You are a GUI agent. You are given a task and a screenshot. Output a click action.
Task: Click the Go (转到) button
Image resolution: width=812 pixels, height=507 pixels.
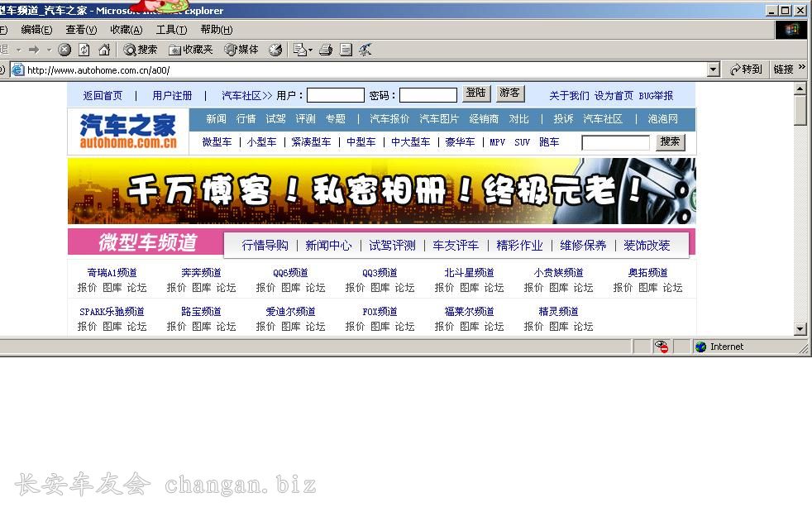(x=746, y=69)
